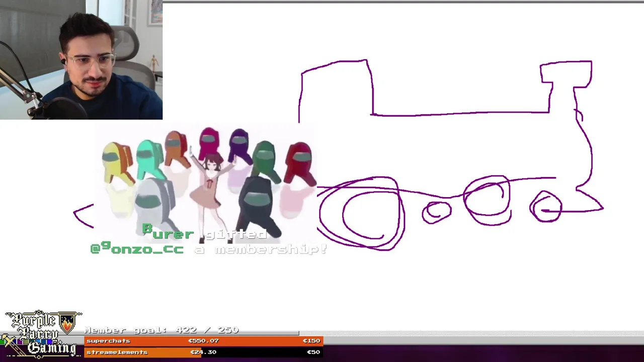This screenshot has width=644, height=362.
Task: Click the 'superchats' label
Action: tap(108, 341)
